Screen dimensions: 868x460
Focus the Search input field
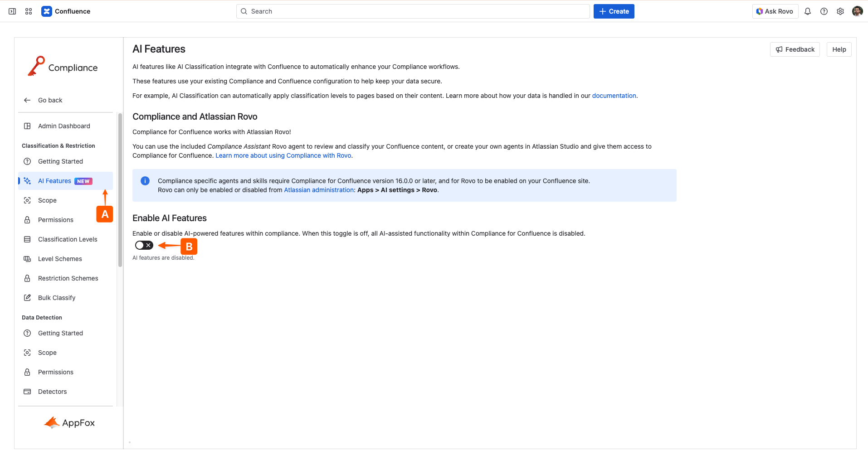(413, 11)
